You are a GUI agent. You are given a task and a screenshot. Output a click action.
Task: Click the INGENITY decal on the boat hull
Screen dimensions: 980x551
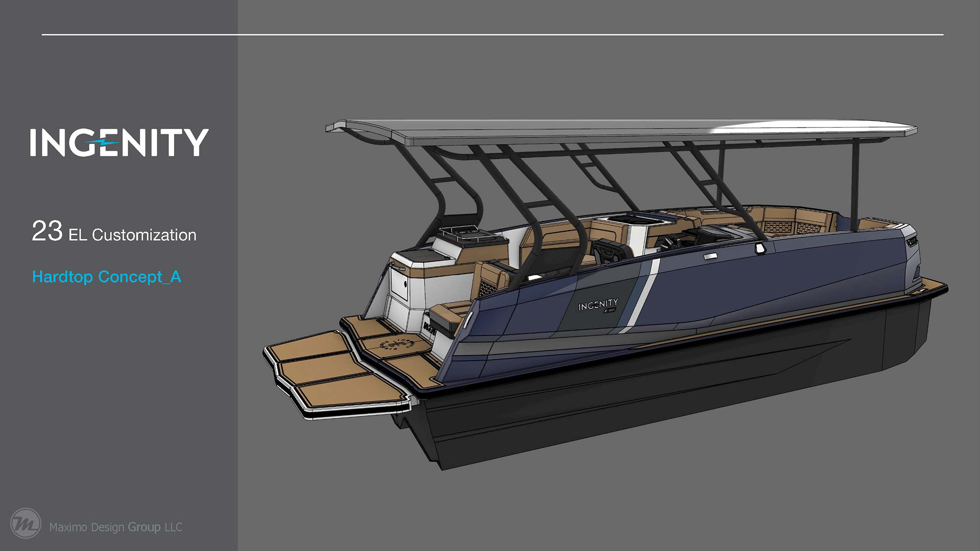point(598,305)
